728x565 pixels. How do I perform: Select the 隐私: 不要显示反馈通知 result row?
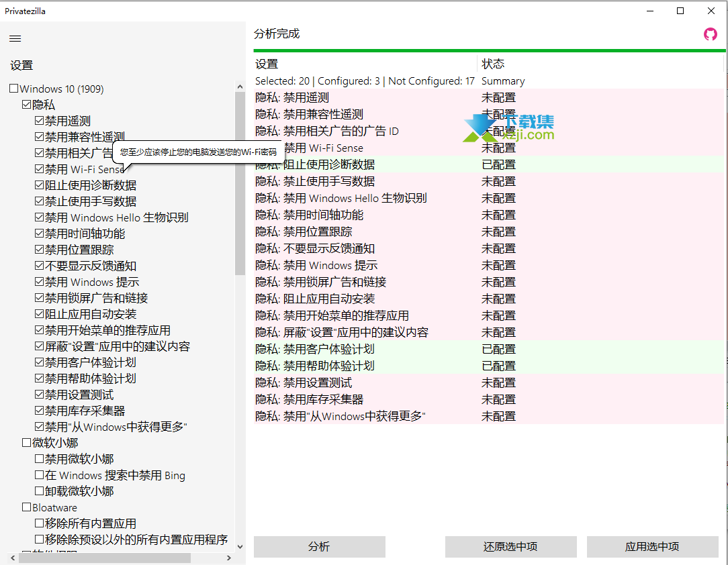coord(489,249)
